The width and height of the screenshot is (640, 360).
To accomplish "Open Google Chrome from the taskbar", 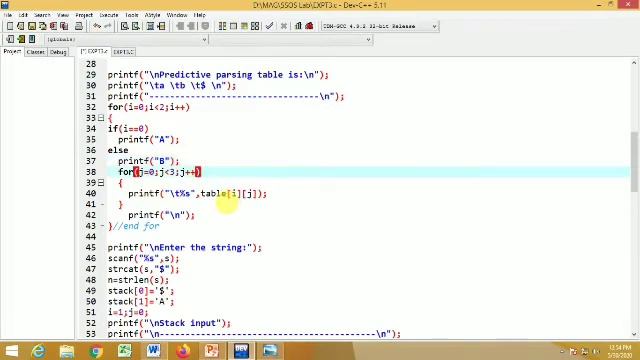I will tap(96, 351).
